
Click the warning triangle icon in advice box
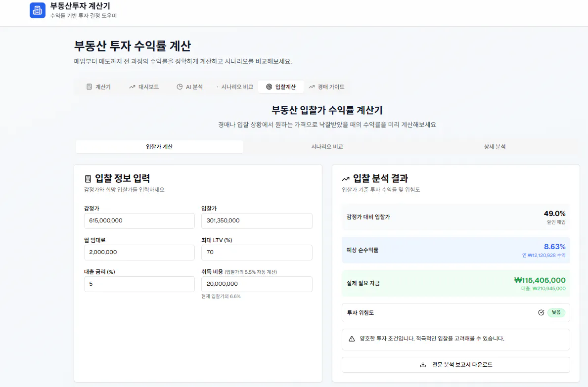(352, 339)
